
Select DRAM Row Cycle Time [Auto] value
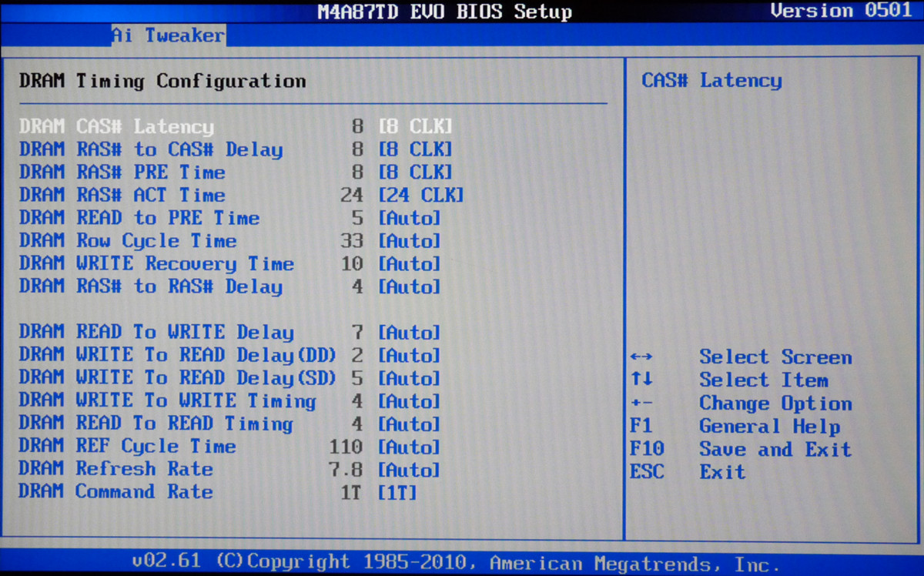click(x=410, y=241)
